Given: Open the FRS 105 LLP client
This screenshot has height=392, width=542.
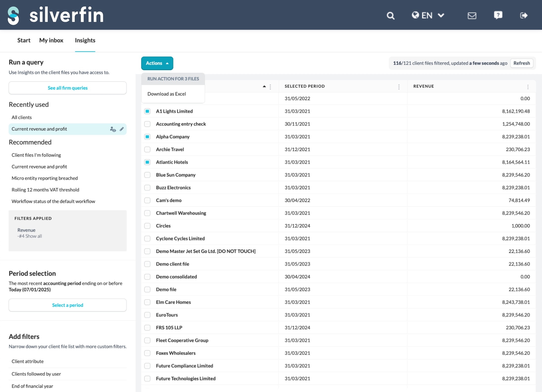Looking at the screenshot, I should click(x=169, y=328).
